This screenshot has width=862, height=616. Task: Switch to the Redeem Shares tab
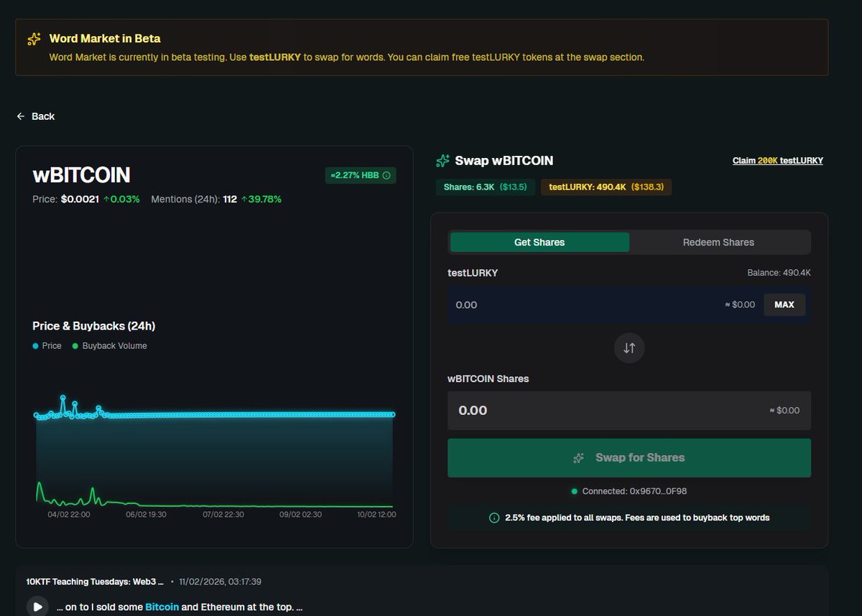tap(718, 243)
